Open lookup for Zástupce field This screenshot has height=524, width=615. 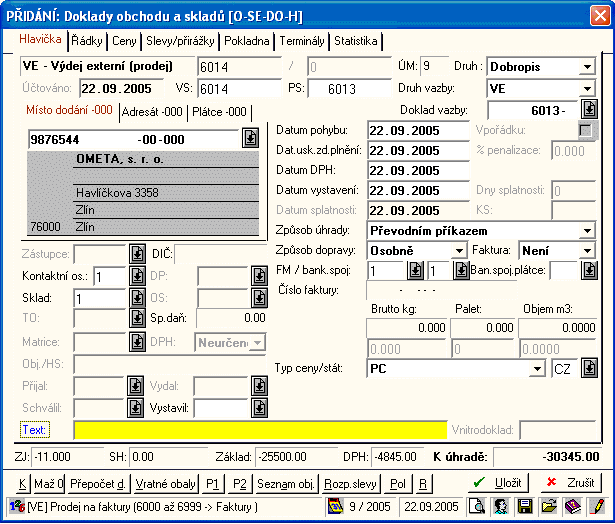[x=137, y=254]
